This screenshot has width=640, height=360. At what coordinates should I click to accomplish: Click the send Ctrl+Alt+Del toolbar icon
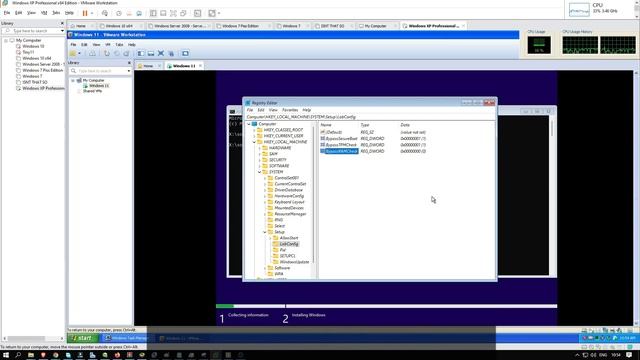[105, 13]
